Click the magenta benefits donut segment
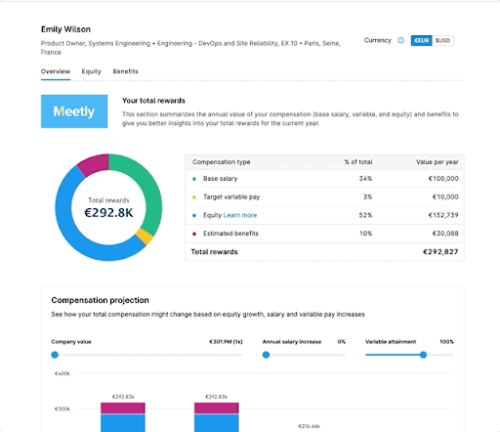 tap(95, 164)
